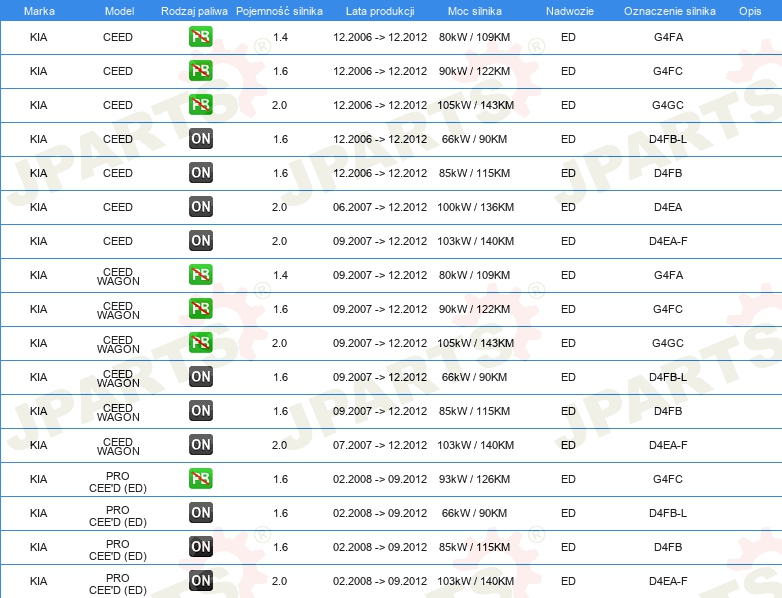Click petrol icon in PRO CEE'D G4FC row

200,479
